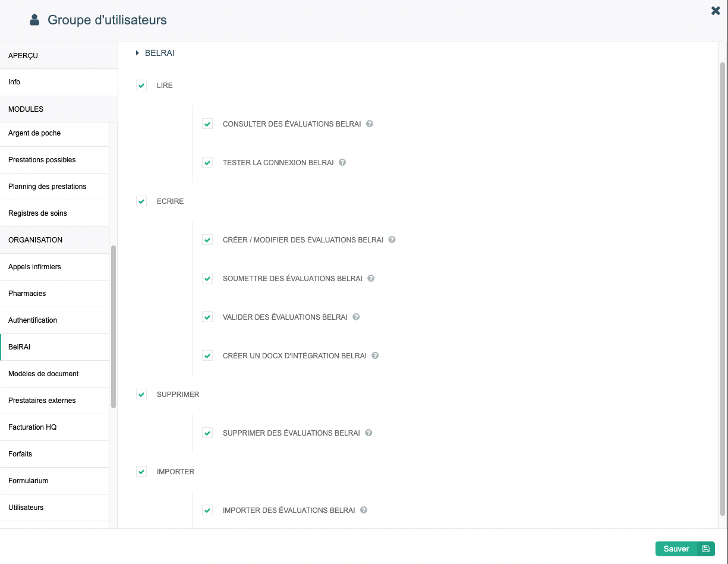Click the MODULES section header
This screenshot has height=564, width=728.
click(59, 109)
